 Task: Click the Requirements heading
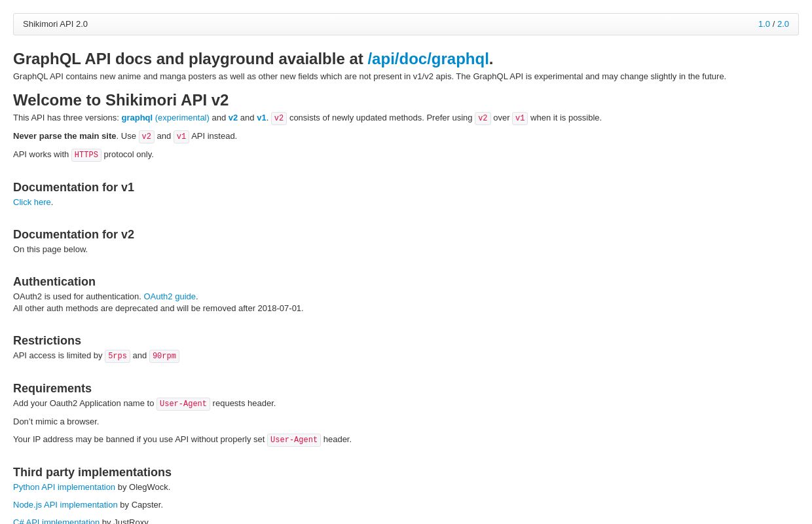(x=52, y=388)
